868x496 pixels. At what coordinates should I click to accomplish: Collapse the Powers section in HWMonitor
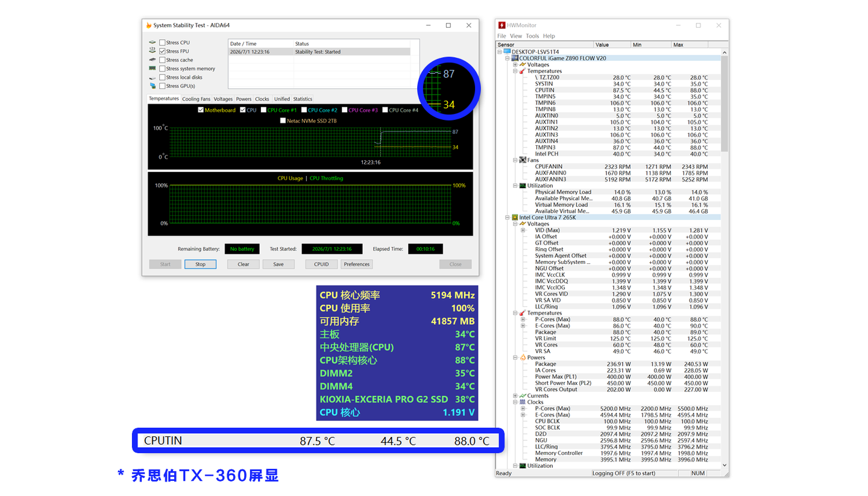515,357
